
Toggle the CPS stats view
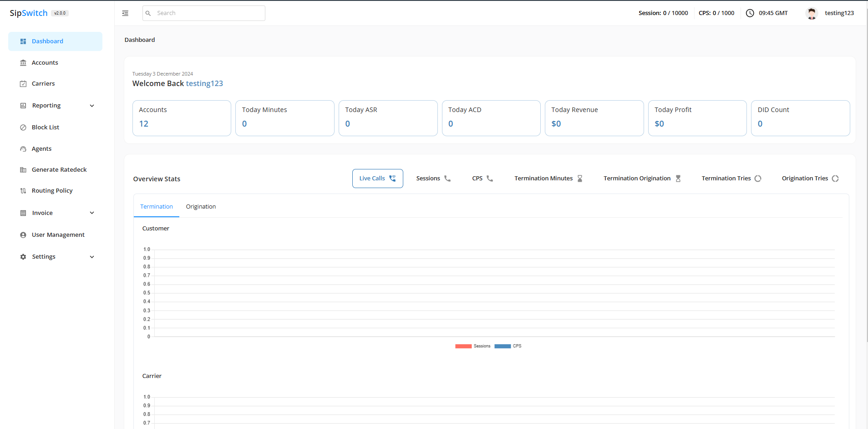click(x=482, y=179)
